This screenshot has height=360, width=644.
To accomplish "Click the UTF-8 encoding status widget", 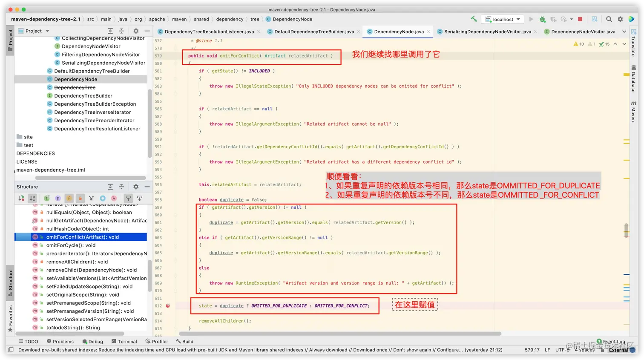I will pos(562,350).
